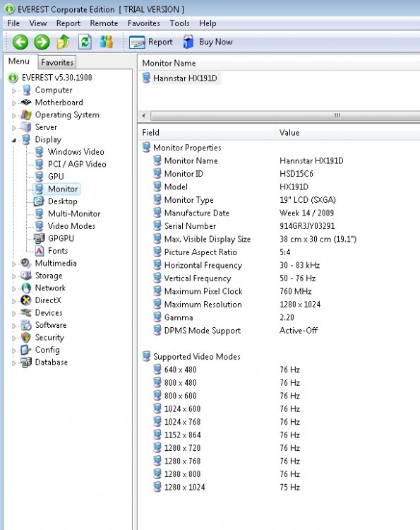This screenshot has width=420, height=530.
Task: Click the Report toolbar button
Action: [x=150, y=42]
